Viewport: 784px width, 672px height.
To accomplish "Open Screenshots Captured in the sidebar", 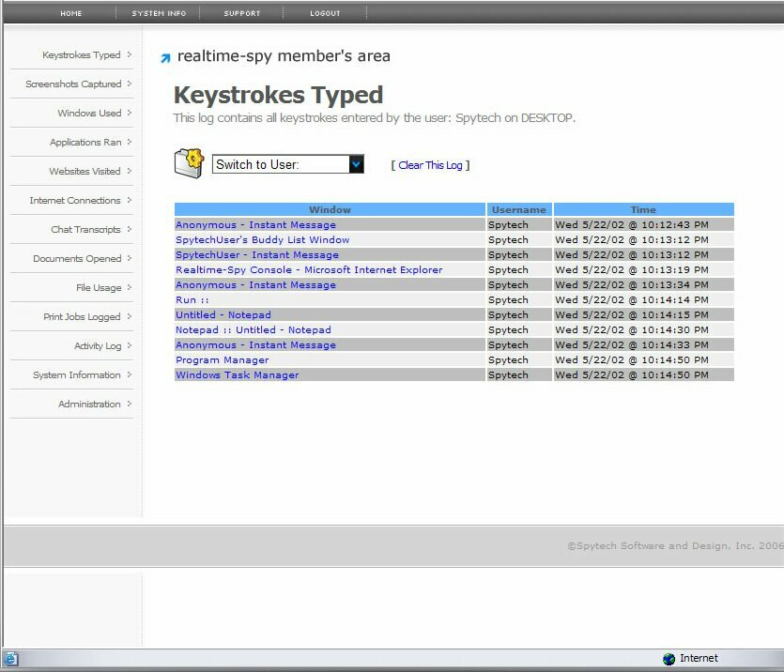I will click(73, 84).
